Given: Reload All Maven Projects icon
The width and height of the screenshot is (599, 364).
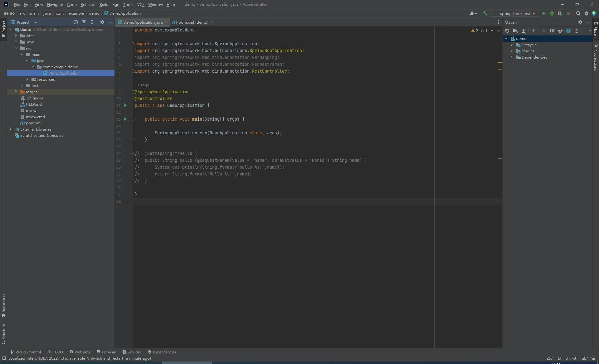Looking at the screenshot, I should tap(507, 31).
